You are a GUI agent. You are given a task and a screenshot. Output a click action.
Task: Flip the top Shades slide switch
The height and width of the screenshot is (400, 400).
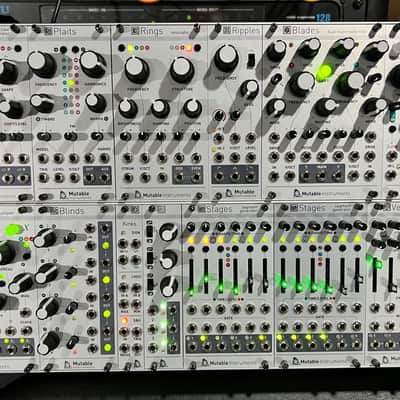click(150, 231)
